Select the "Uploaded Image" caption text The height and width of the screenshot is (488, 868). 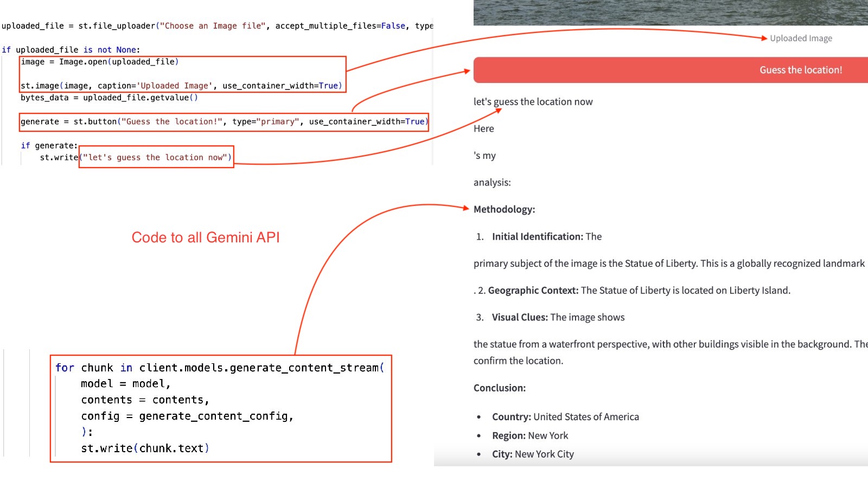click(801, 38)
